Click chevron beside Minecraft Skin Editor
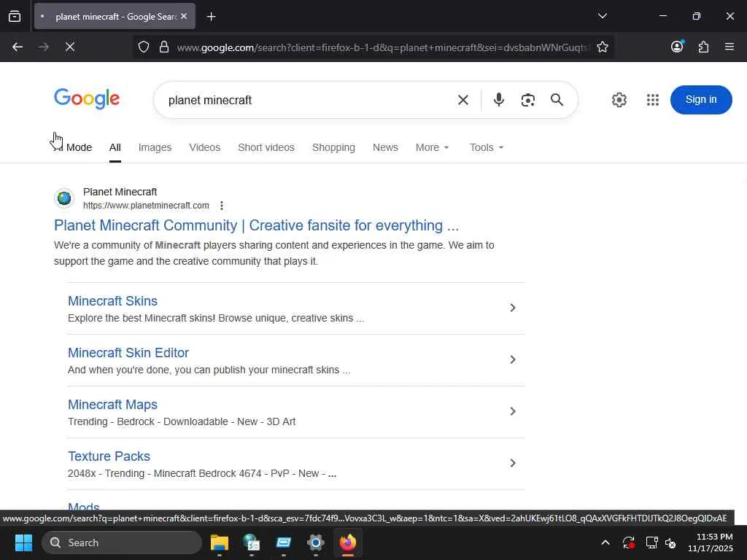 point(513,359)
